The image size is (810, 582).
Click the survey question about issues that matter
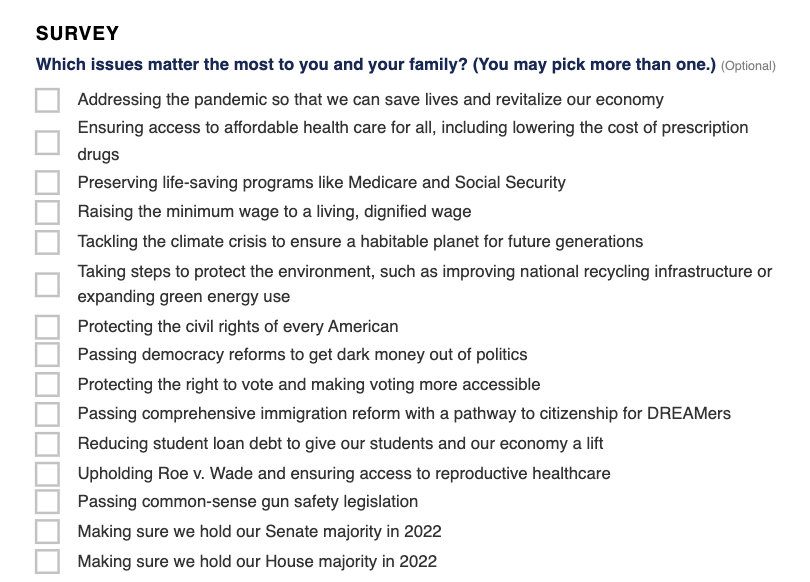click(376, 65)
